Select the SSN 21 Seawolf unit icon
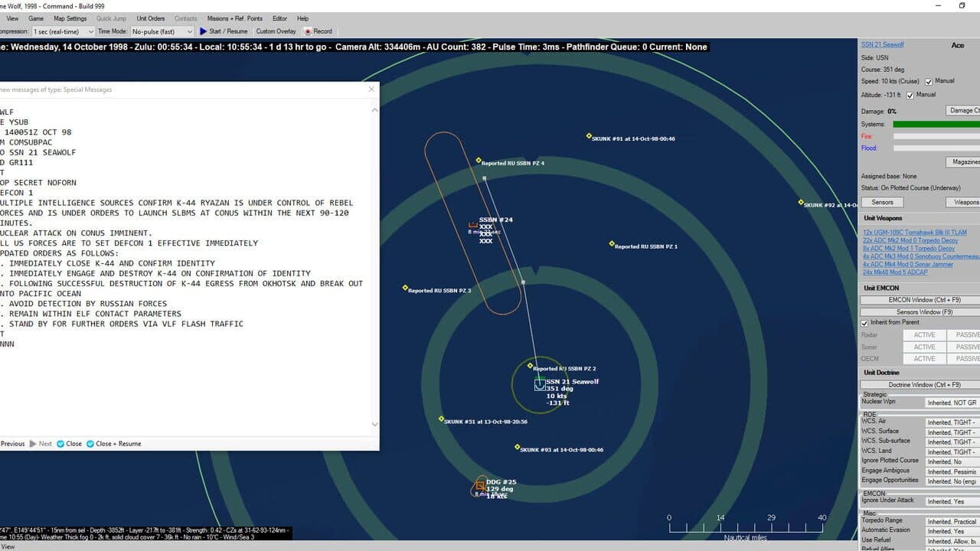Screen dimensions: 980x551 click(539, 385)
